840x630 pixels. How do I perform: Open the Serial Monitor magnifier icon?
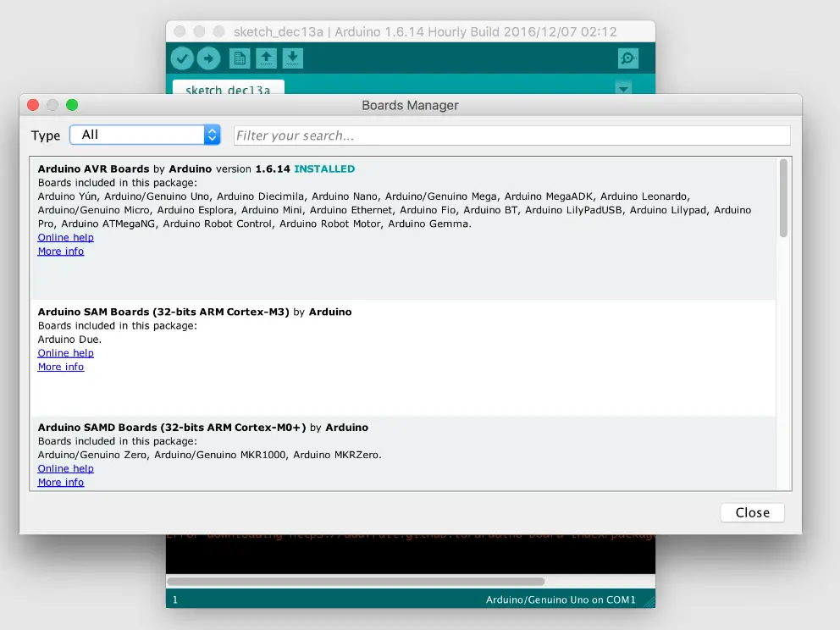point(627,58)
